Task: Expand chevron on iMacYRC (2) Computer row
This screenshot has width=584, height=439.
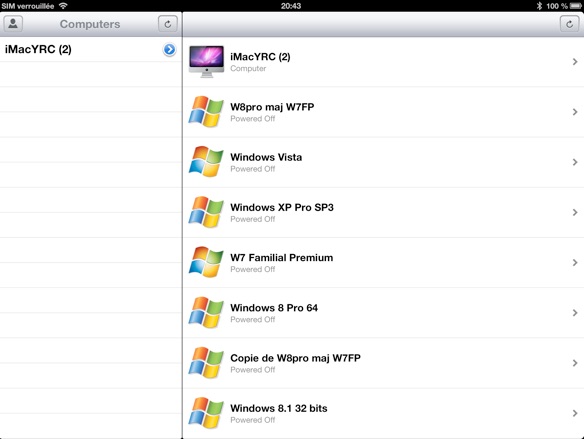Action: 575,62
